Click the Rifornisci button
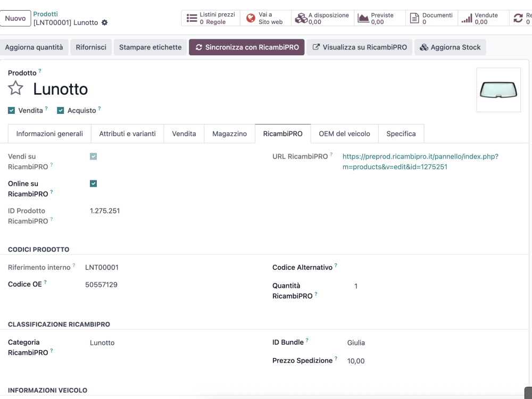The image size is (532, 399). pyautogui.click(x=91, y=47)
